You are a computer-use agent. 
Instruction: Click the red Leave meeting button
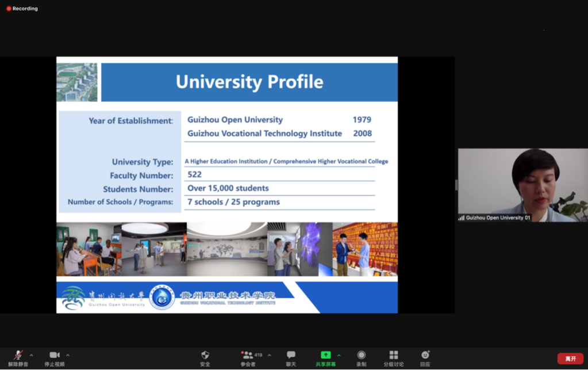point(570,358)
